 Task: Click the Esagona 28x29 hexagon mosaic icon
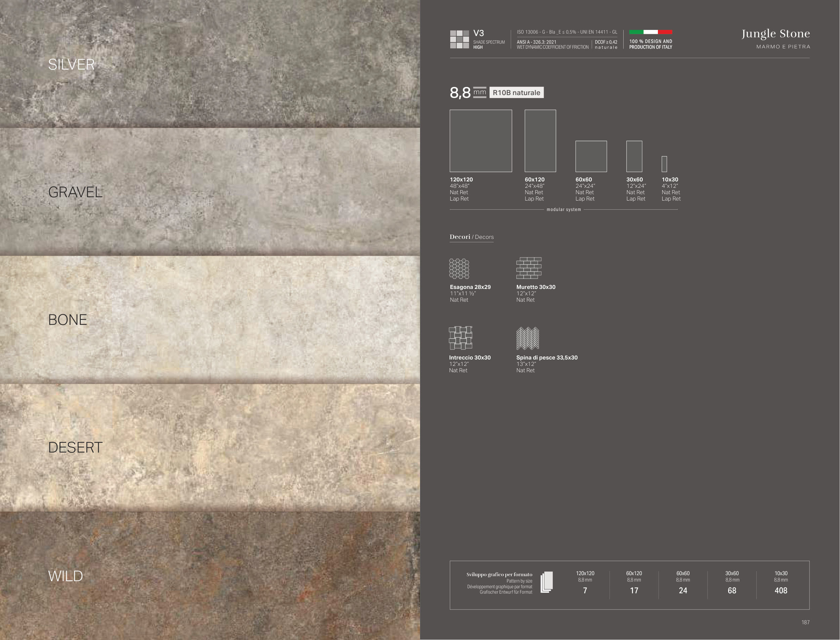pyautogui.click(x=459, y=268)
